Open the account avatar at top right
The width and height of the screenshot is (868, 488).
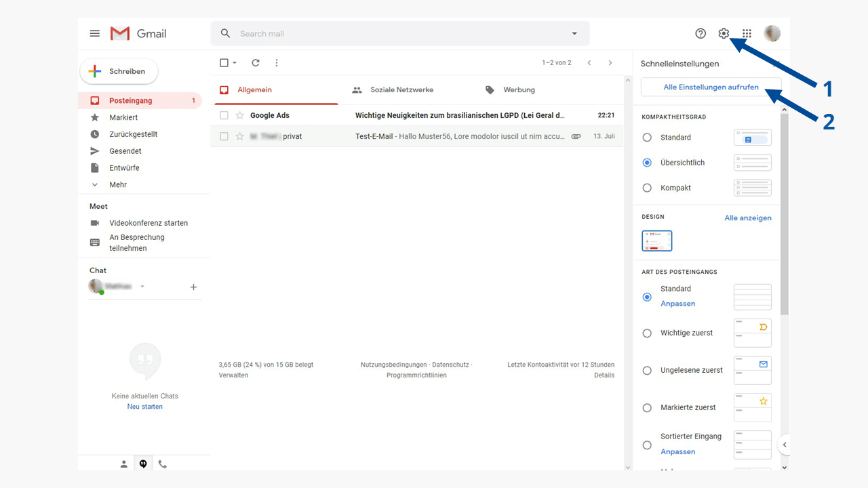[x=772, y=33]
